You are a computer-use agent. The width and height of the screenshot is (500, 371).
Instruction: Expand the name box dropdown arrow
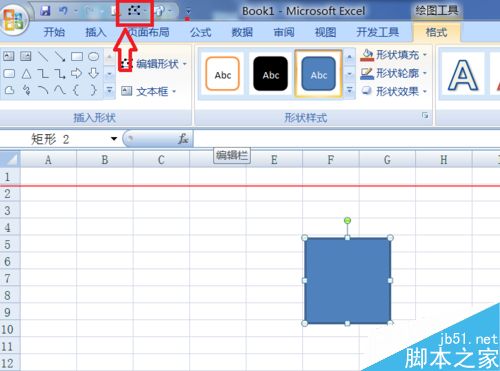[x=114, y=139]
